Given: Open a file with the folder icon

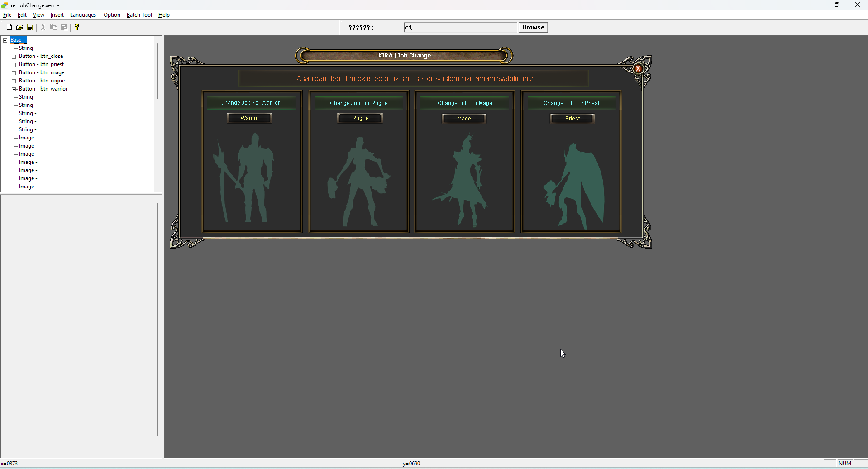Looking at the screenshot, I should pos(19,27).
